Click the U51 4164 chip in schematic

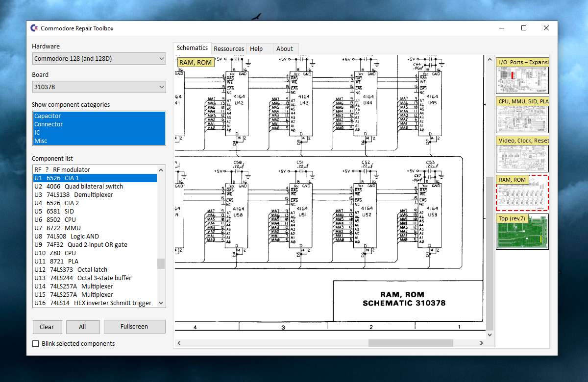pyautogui.click(x=301, y=215)
